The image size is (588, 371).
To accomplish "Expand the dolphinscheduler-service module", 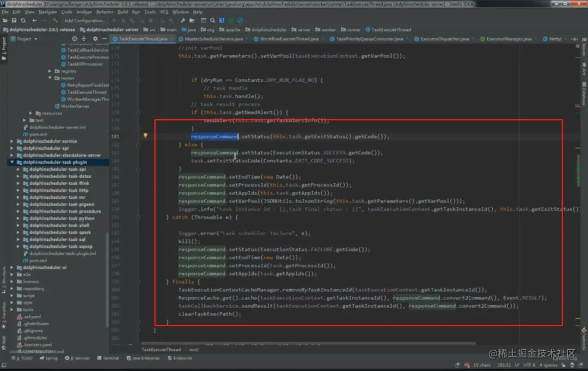I will pyautogui.click(x=12, y=141).
